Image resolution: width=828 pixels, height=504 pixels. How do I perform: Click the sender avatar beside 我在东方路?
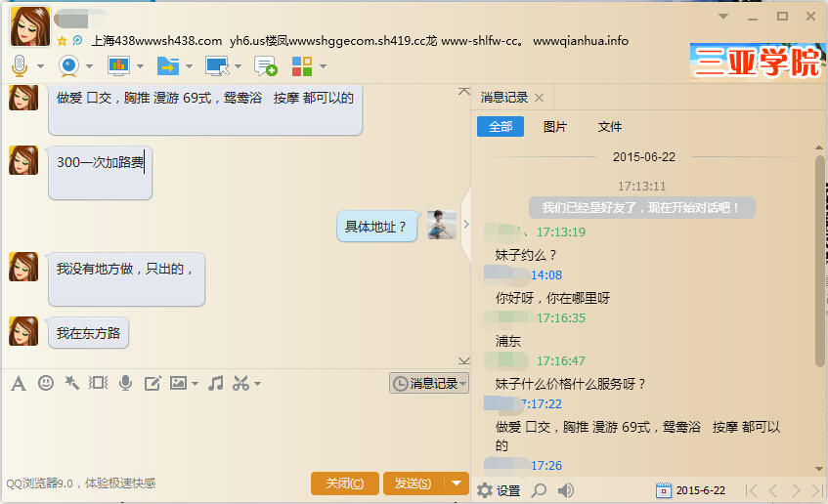(x=23, y=331)
